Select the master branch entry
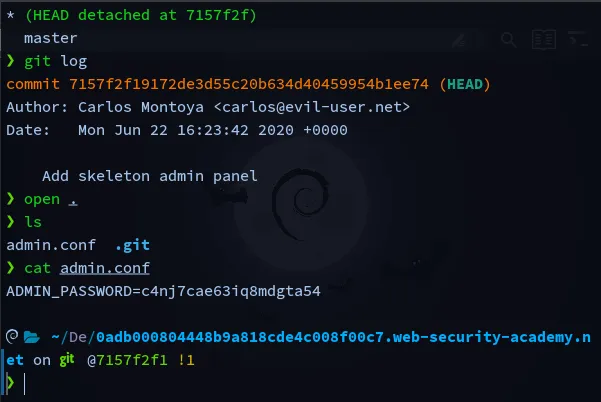Image resolution: width=601 pixels, height=402 pixels. [50, 38]
